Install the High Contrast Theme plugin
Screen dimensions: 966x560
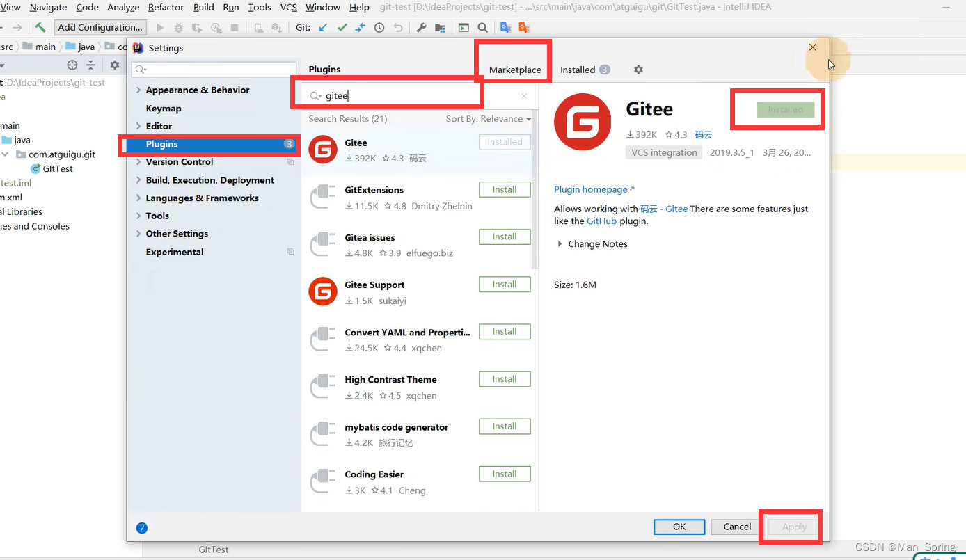[x=505, y=379]
